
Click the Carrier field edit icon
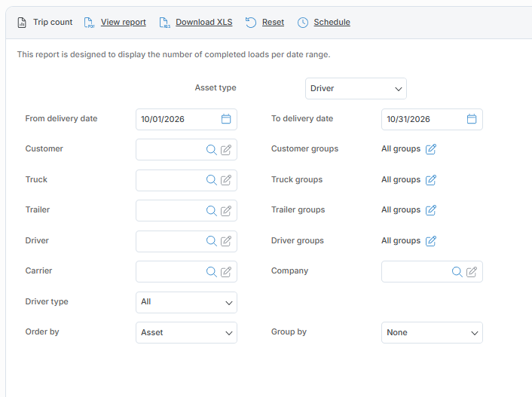point(226,271)
